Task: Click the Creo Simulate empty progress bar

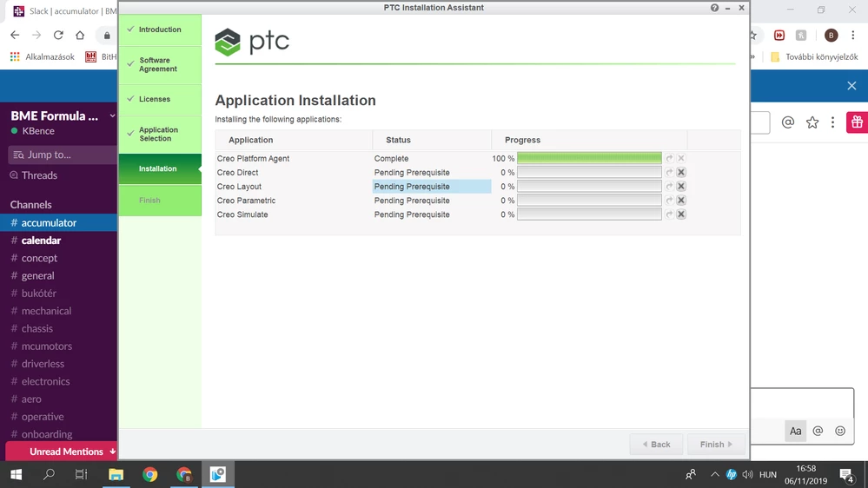Action: [x=589, y=214]
